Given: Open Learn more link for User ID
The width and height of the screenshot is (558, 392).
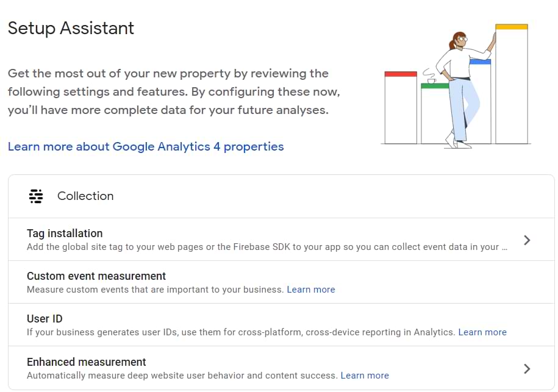Looking at the screenshot, I should (482, 332).
